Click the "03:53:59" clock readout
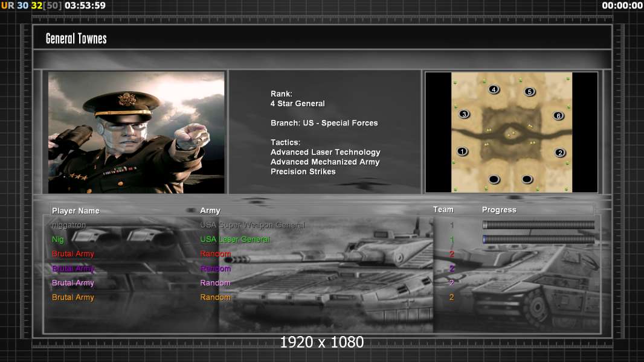This screenshot has width=644, height=362. pos(85,5)
